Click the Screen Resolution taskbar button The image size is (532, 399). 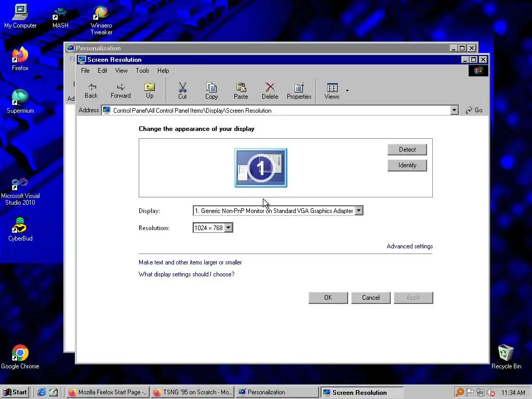[x=362, y=392]
